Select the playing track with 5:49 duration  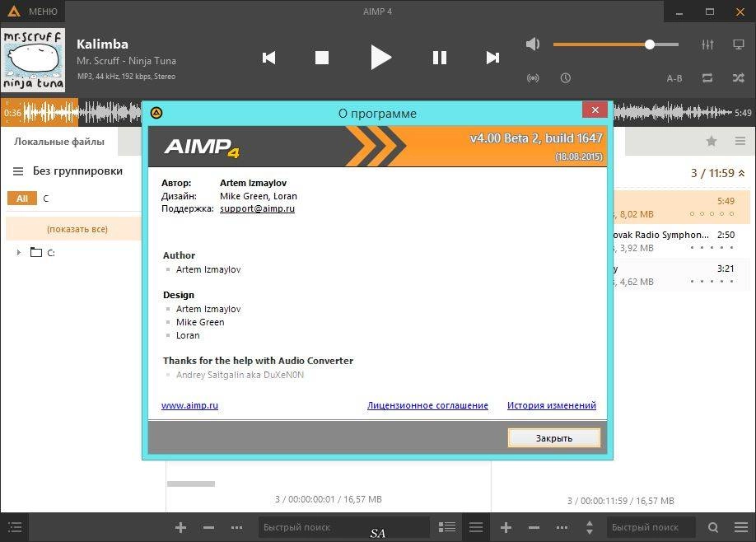pos(681,208)
